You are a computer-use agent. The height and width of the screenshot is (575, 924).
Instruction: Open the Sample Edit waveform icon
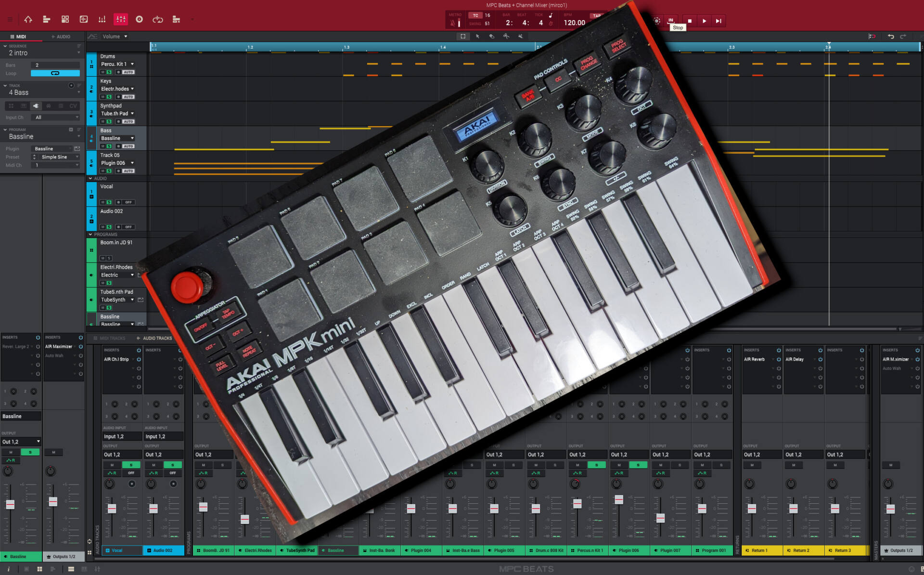click(84, 19)
